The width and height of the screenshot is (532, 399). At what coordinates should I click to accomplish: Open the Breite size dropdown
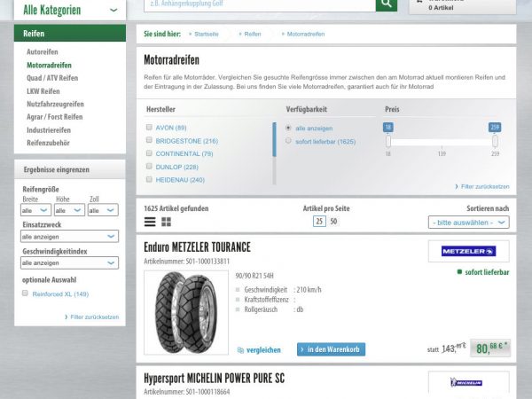(35, 210)
